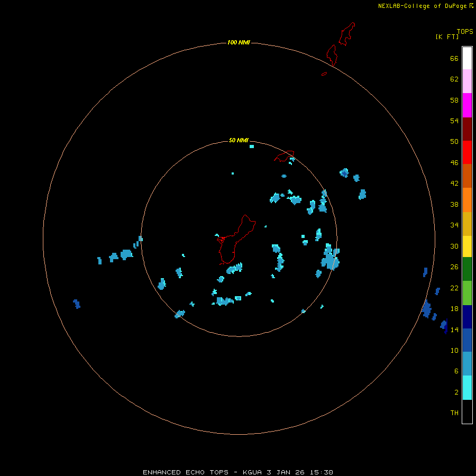Select the 14 scale label

coord(454,330)
